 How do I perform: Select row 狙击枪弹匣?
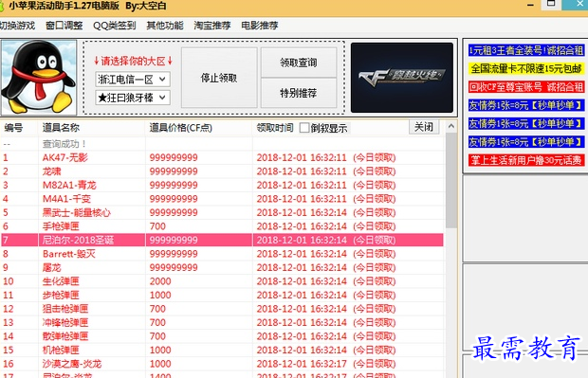tap(222, 309)
